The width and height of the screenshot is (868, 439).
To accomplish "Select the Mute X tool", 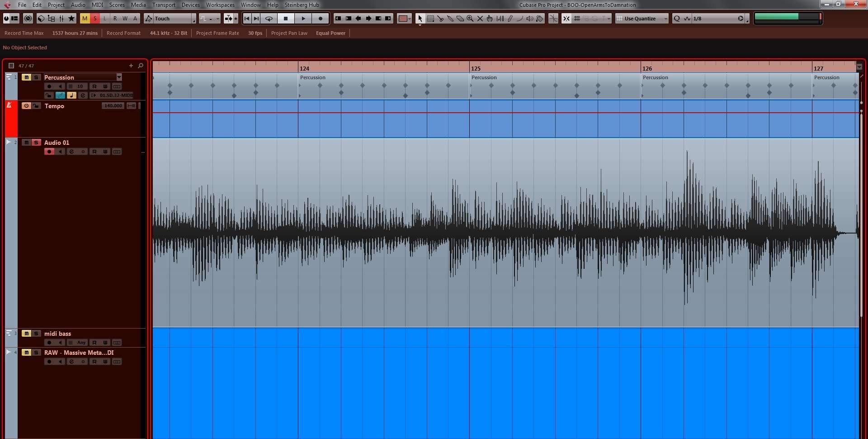I will tap(480, 19).
